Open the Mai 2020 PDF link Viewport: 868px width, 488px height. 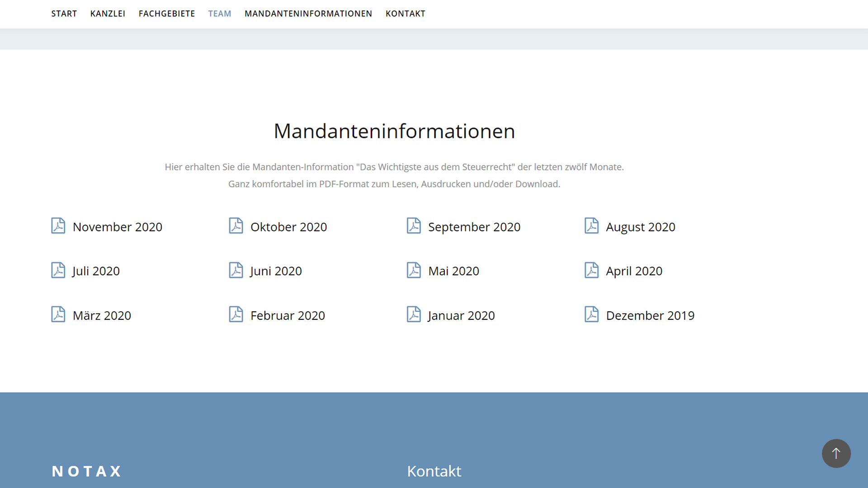[453, 271]
